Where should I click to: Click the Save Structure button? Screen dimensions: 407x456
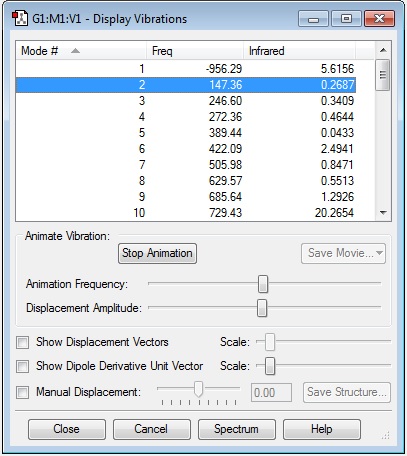pyautogui.click(x=347, y=392)
